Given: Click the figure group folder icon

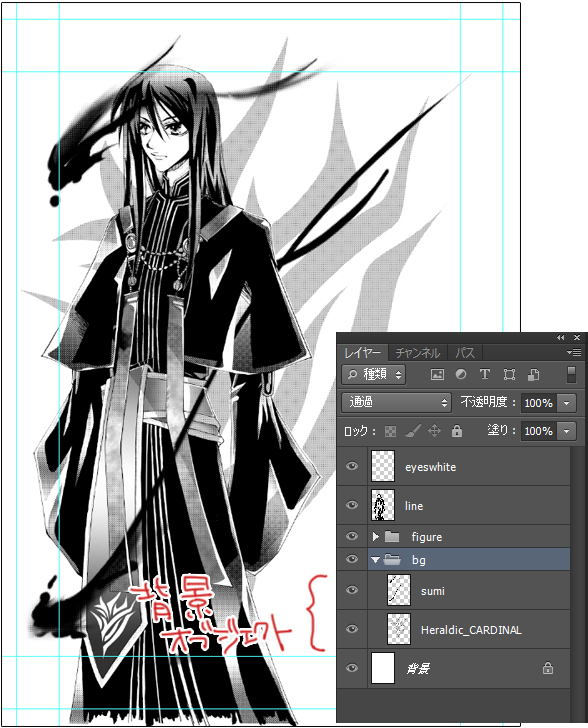Looking at the screenshot, I should (x=392, y=537).
